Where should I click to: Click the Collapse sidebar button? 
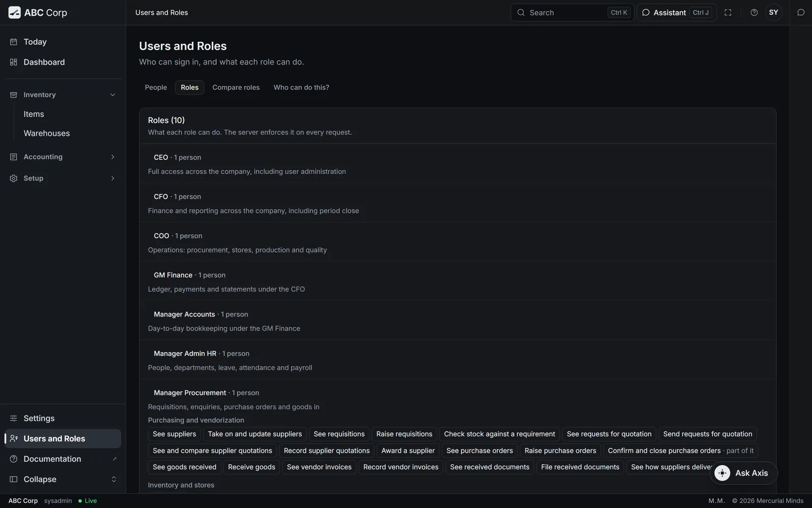pyautogui.click(x=63, y=479)
